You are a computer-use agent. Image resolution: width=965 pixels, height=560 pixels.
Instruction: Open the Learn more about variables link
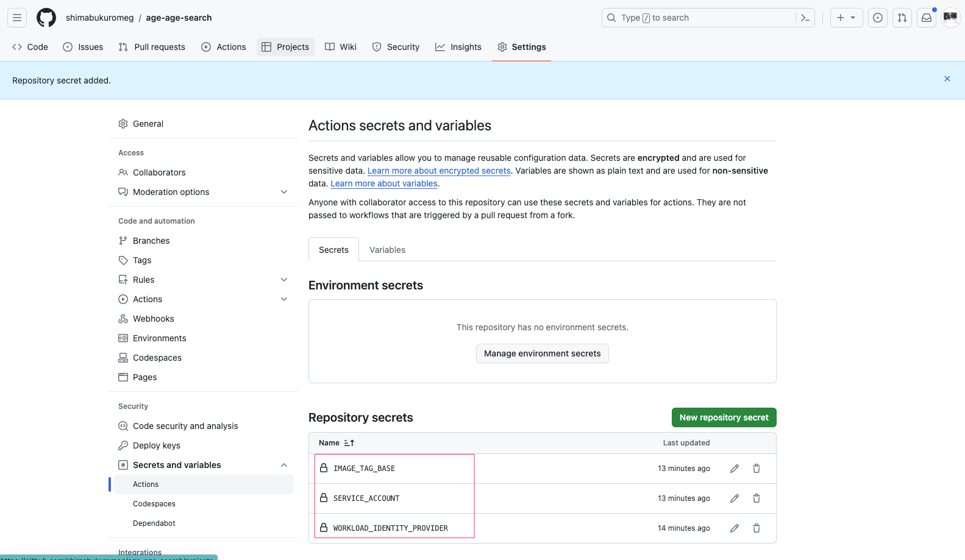click(x=384, y=183)
